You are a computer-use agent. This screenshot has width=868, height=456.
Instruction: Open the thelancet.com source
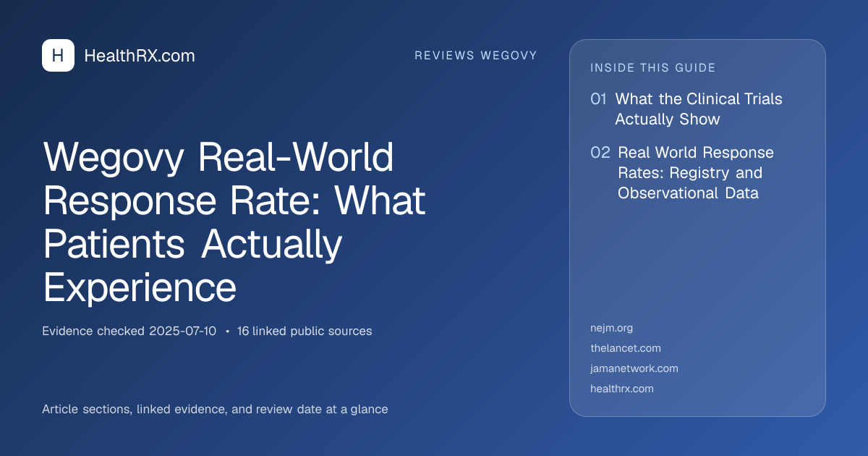coord(626,349)
